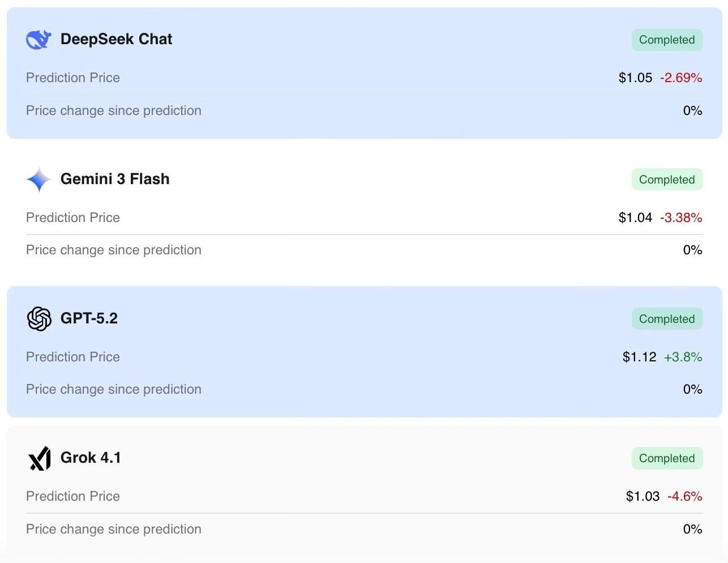Screen dimensions: 728x563
Task: Click the +3.8% GPT-5.2 change value
Action: [x=683, y=357]
